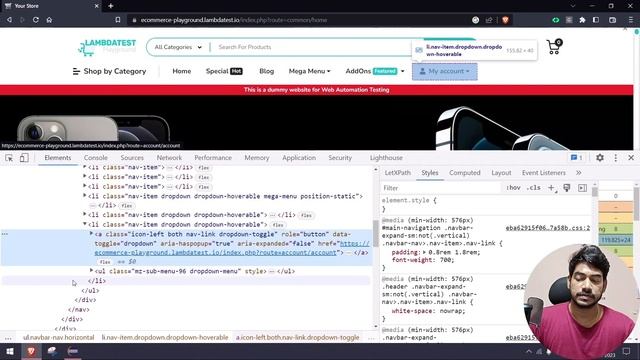Close the DevTools panel
The width and height of the screenshot is (640, 360).
click(631, 158)
